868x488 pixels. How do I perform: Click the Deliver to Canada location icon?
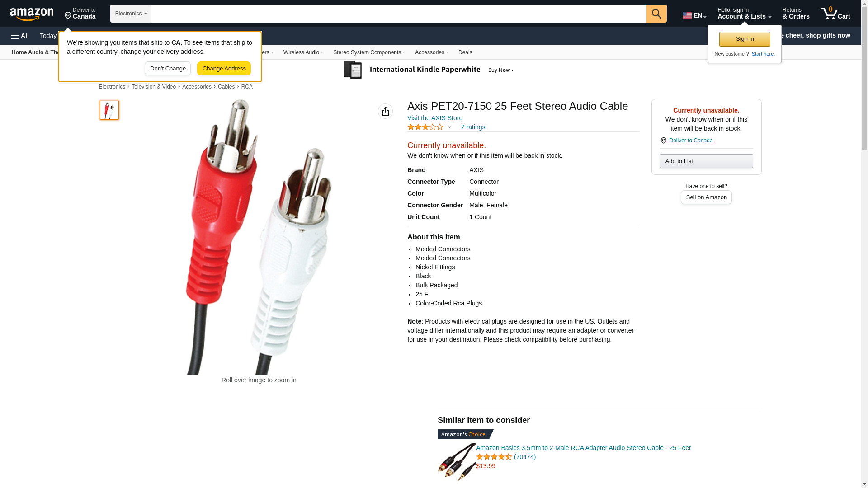(663, 141)
